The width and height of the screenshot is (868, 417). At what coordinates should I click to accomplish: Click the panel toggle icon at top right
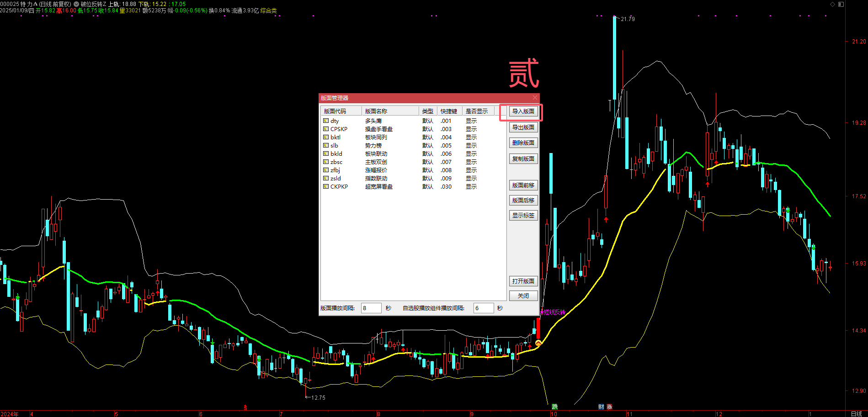coord(841,4)
